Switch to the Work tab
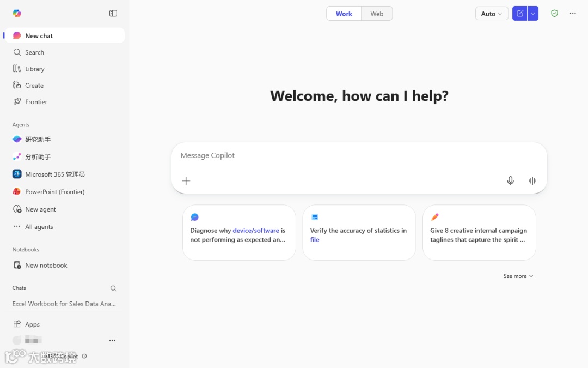This screenshot has width=588, height=368. click(x=344, y=14)
